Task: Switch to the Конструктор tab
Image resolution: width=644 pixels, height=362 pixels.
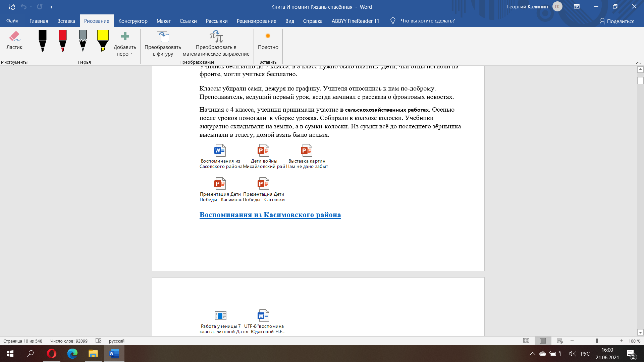Action: pos(133,21)
